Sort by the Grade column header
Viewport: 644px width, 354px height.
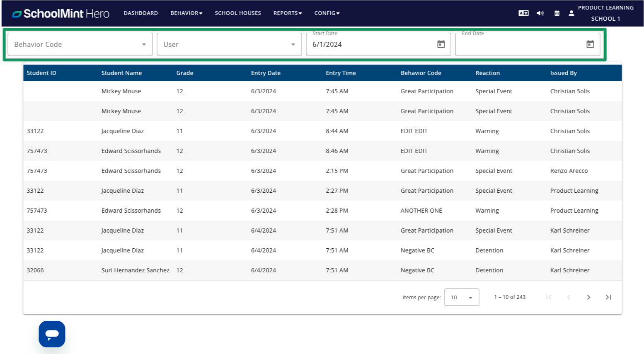(185, 73)
